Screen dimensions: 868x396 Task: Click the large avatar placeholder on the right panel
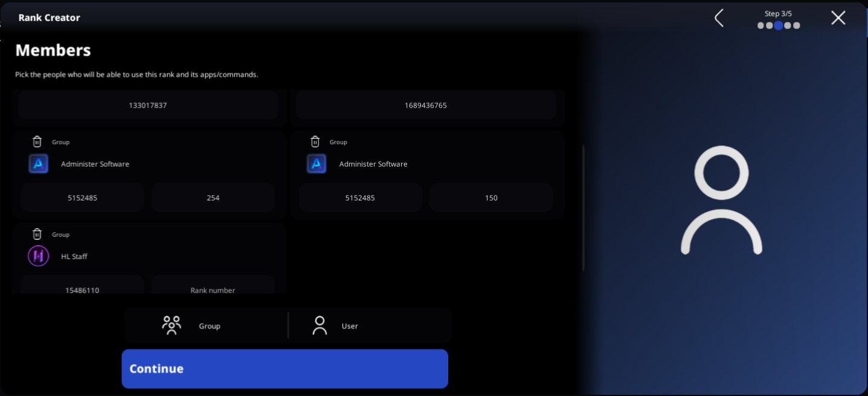tap(721, 198)
